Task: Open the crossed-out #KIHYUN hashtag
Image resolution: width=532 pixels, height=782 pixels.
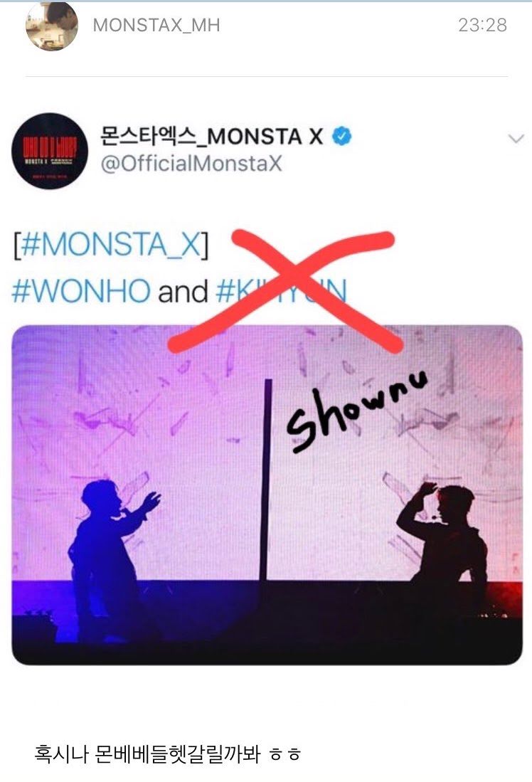Action: 281,291
